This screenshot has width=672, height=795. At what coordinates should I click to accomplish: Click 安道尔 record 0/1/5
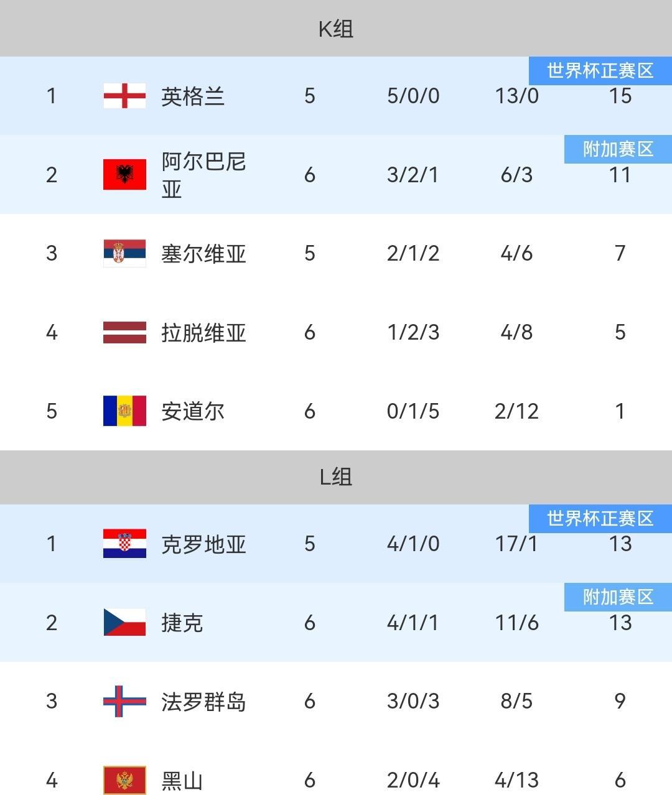point(413,411)
